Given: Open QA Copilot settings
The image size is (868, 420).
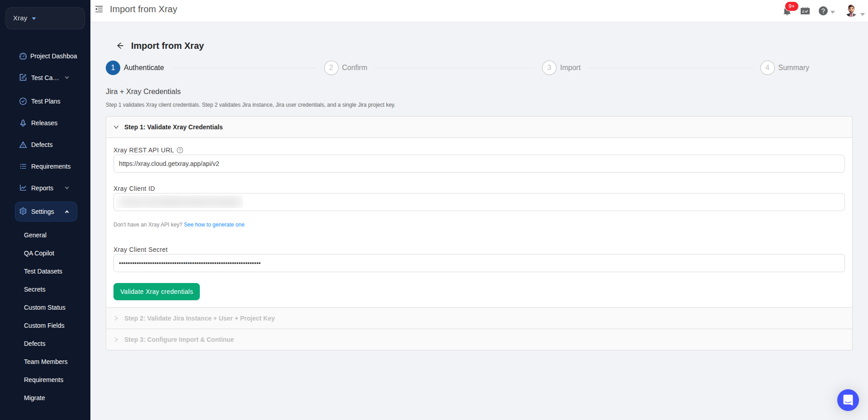Looking at the screenshot, I should tap(39, 253).
